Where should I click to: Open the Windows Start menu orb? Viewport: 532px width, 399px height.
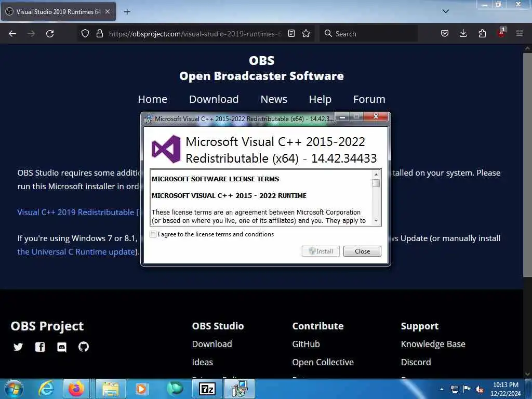click(x=14, y=389)
